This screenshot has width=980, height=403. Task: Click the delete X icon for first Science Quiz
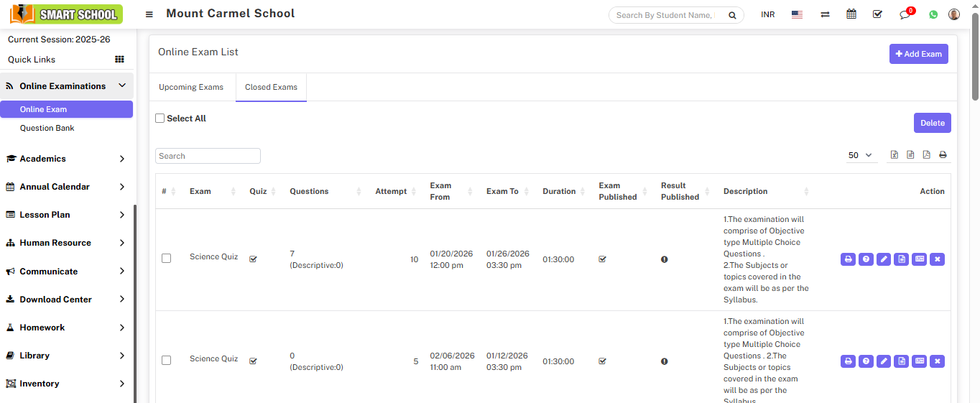tap(937, 259)
